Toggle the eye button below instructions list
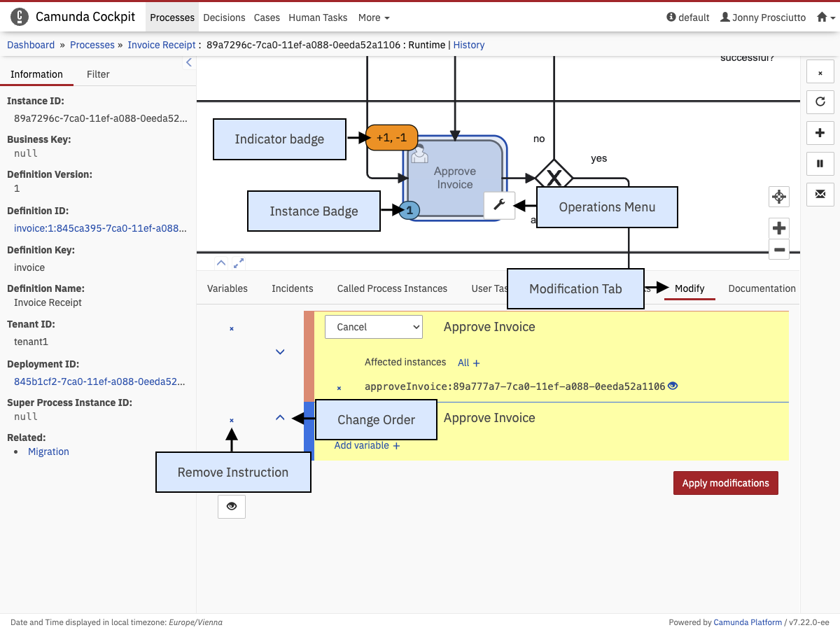Viewport: 840px width, 630px height. (x=232, y=506)
